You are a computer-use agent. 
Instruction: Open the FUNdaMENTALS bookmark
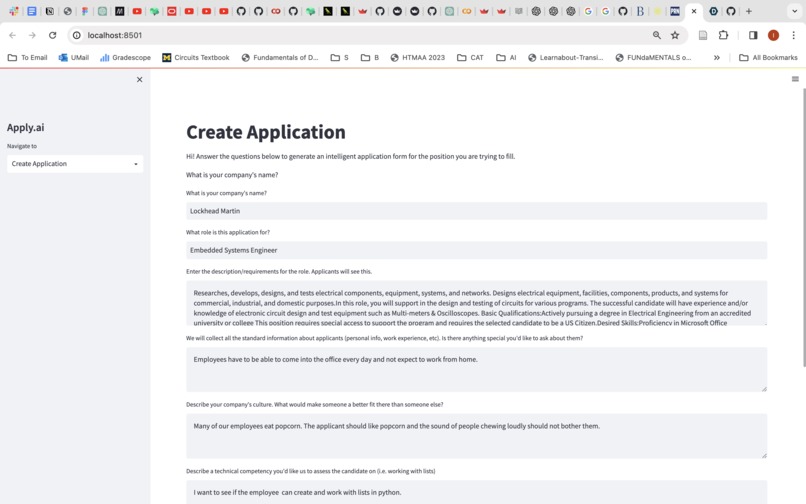pyautogui.click(x=653, y=58)
